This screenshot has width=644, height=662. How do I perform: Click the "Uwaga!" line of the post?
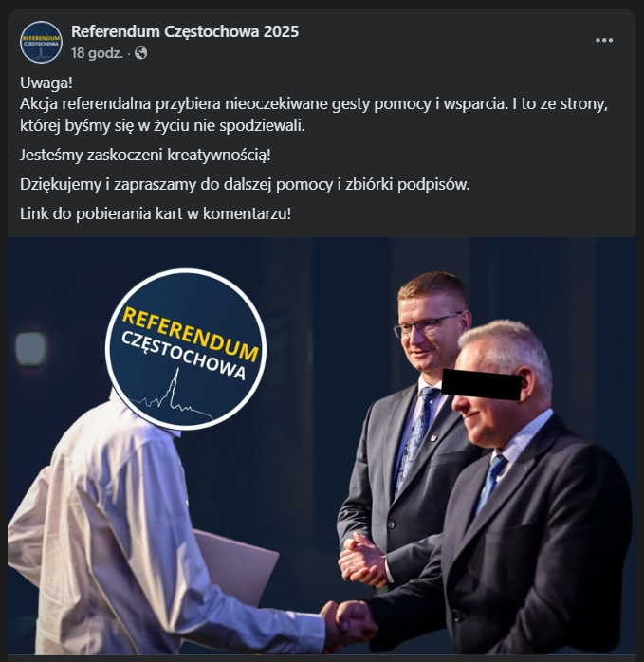click(x=46, y=83)
